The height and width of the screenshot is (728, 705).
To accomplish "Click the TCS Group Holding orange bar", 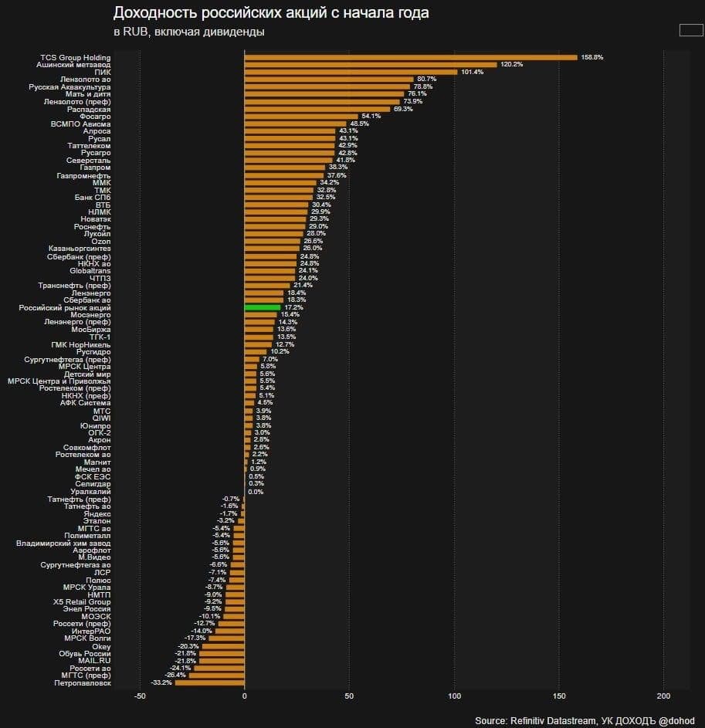I will click(411, 58).
